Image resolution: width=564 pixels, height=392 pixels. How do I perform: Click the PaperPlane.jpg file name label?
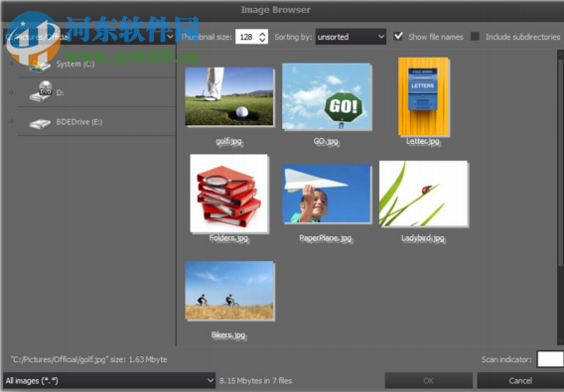click(x=326, y=238)
